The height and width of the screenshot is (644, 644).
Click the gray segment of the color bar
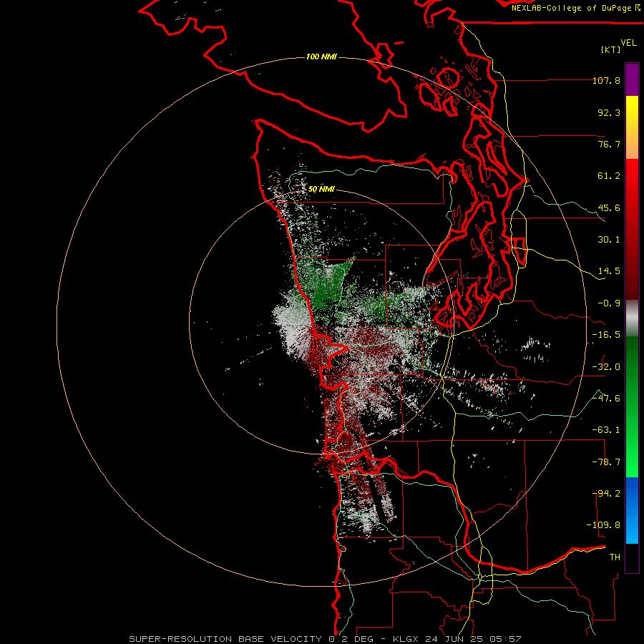(632, 318)
